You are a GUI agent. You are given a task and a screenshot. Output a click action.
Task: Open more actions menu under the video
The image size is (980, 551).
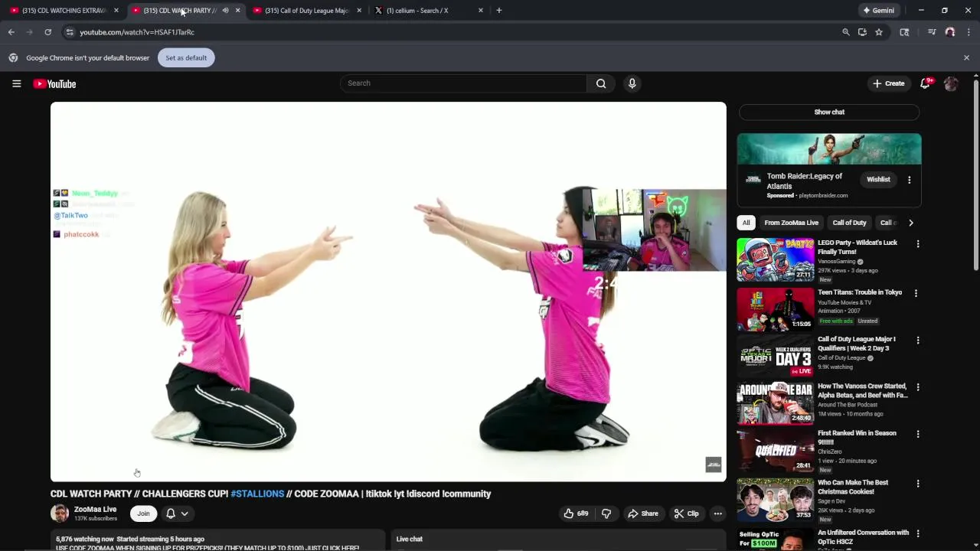pos(717,514)
